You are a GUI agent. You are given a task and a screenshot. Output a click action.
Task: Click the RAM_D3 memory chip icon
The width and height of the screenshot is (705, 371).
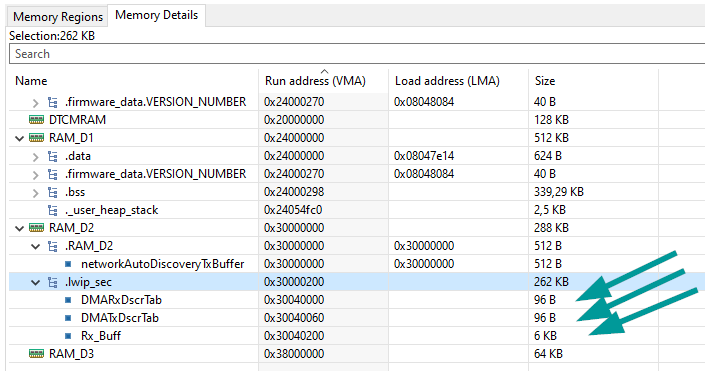click(36, 354)
